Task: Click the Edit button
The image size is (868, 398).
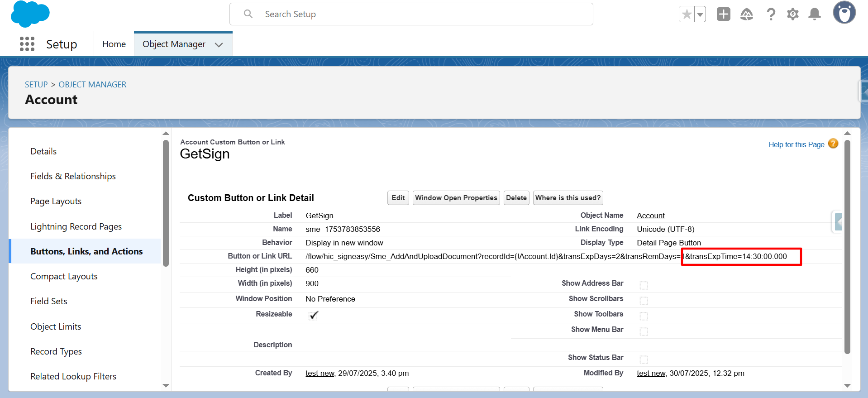Action: coord(398,198)
